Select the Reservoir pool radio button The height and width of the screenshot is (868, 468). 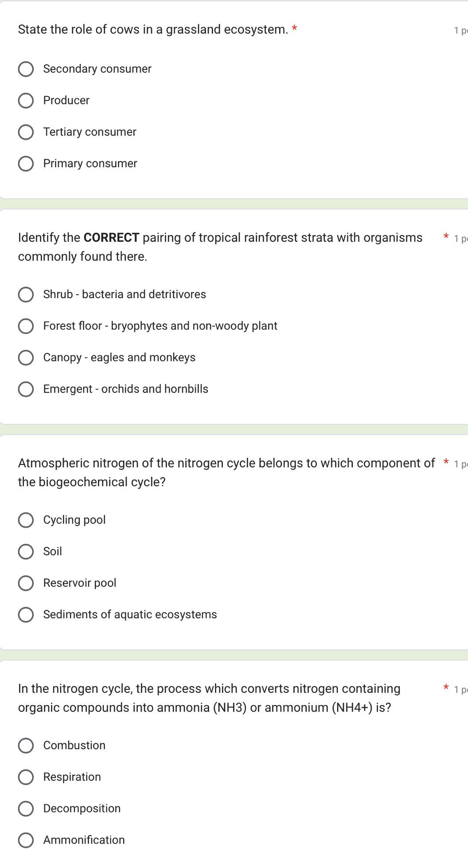click(x=26, y=583)
